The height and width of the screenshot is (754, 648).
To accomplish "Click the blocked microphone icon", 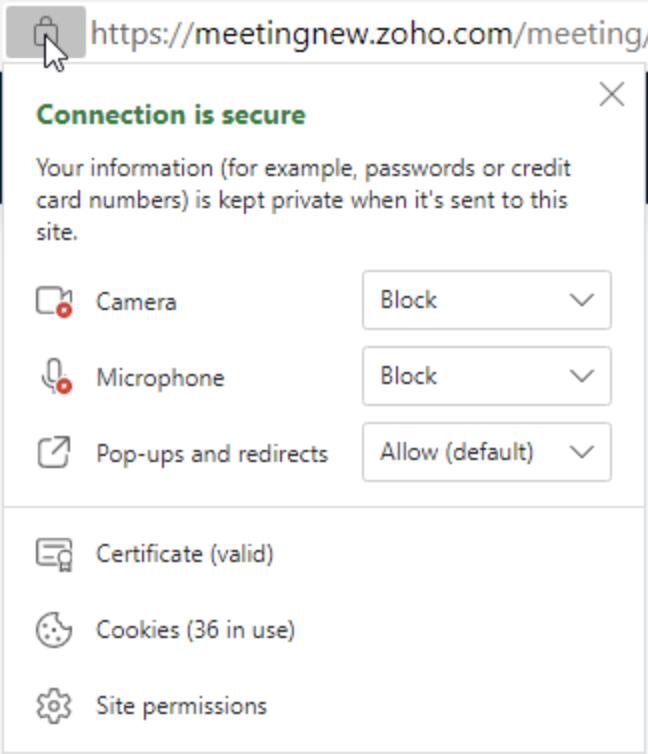I will point(54,377).
